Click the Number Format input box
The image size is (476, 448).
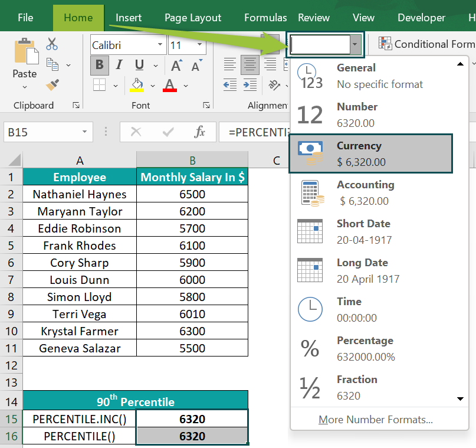click(x=320, y=44)
